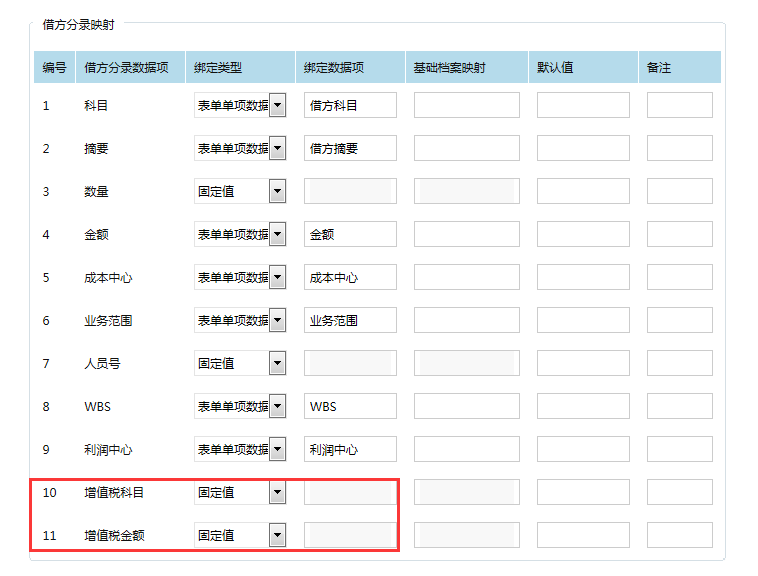The width and height of the screenshot is (758, 576).
Task: Expand binding type dropdown for 人员号 row
Action: pyautogui.click(x=277, y=363)
